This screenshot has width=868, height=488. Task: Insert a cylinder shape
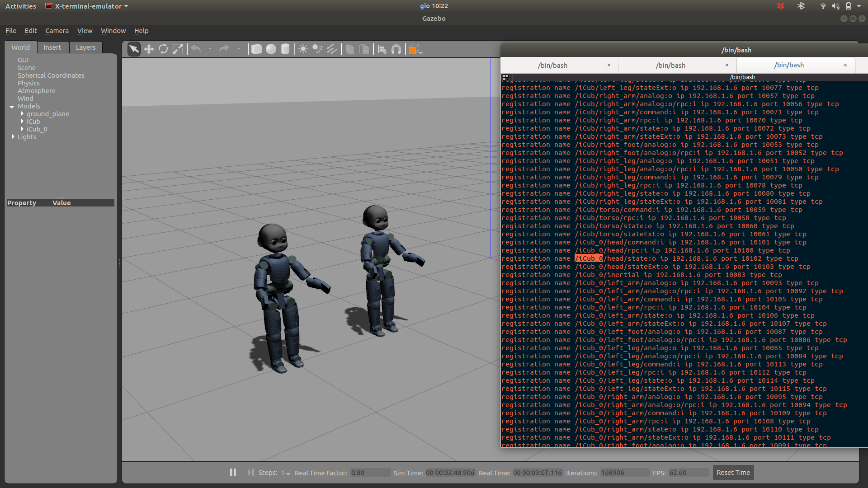(x=285, y=49)
